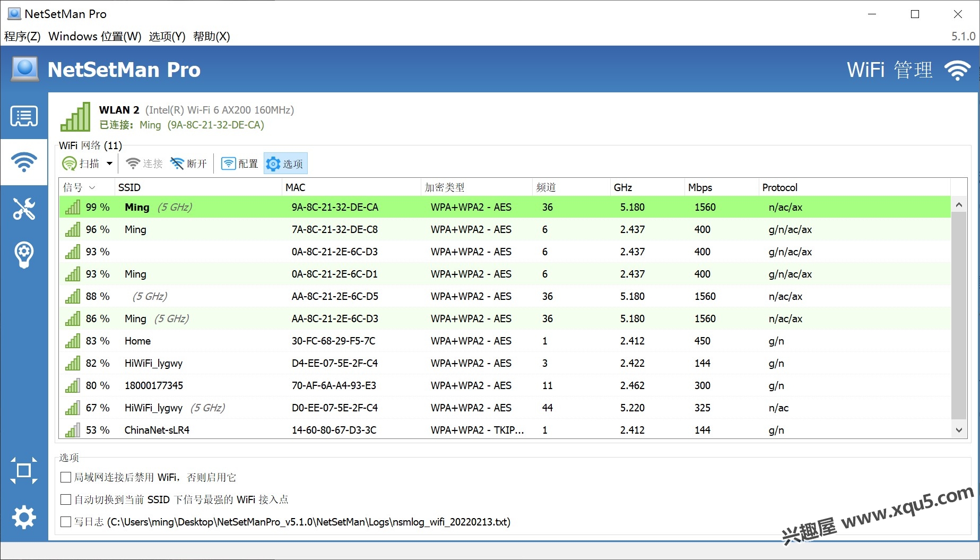This screenshot has width=980, height=560.
Task: Select the row with MAC 0A-8C-21-2E-6C-D3
Action: coord(505,252)
